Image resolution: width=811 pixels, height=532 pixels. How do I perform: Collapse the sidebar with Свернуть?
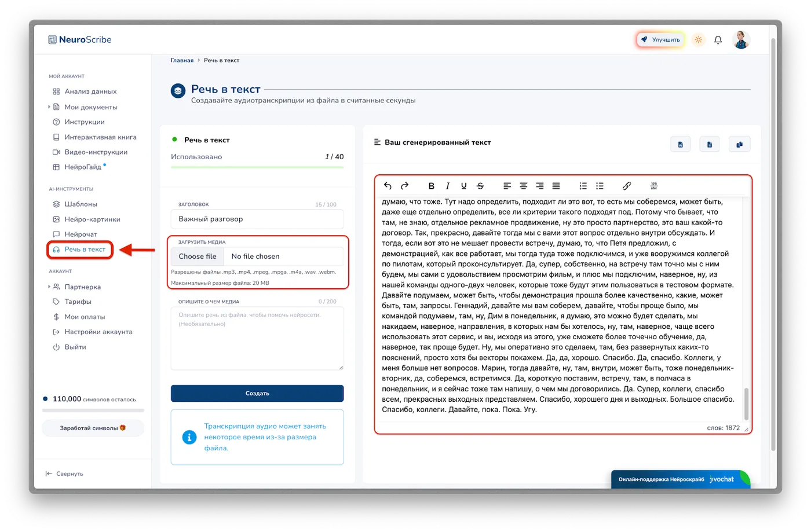[64, 474]
